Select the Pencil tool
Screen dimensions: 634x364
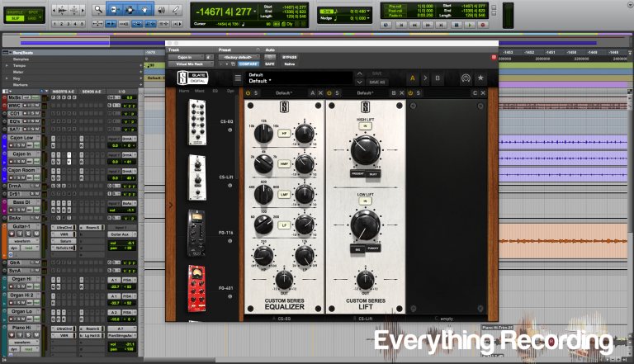[176, 9]
